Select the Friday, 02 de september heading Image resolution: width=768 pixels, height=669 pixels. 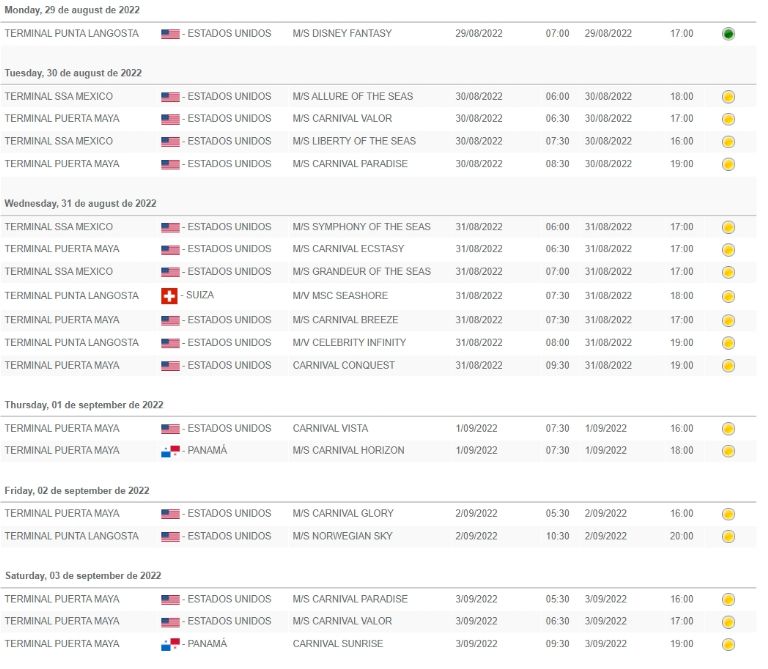[77, 491]
